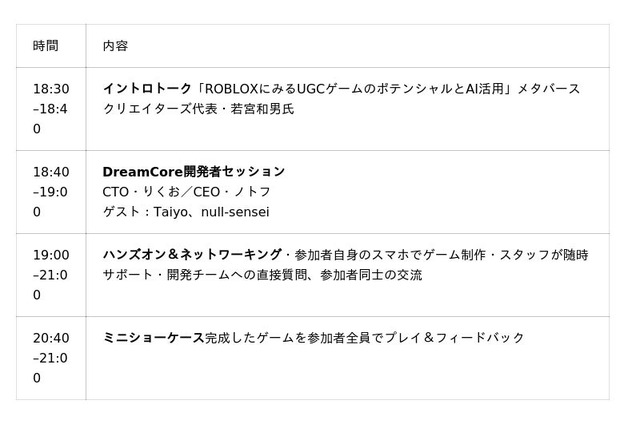Select the 18:40–19:00 time cell
This screenshot has height=424, width=640.
pyautogui.click(x=51, y=192)
